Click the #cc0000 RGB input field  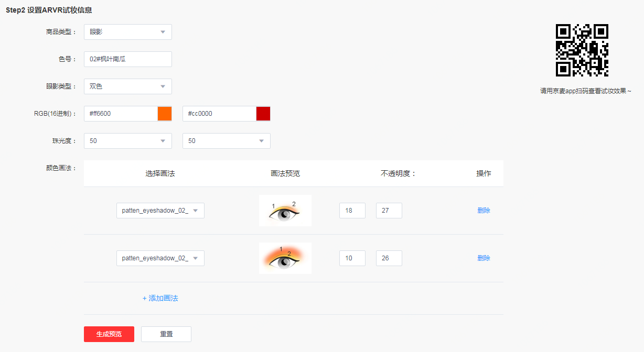219,114
